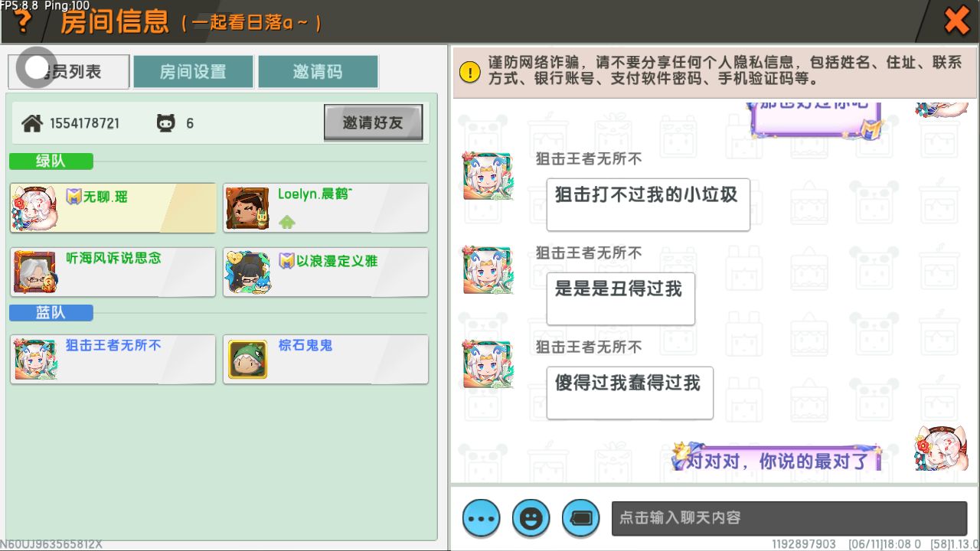The image size is (980, 551).
Task: Click the yellow warning exclamation icon
Action: coord(469,72)
